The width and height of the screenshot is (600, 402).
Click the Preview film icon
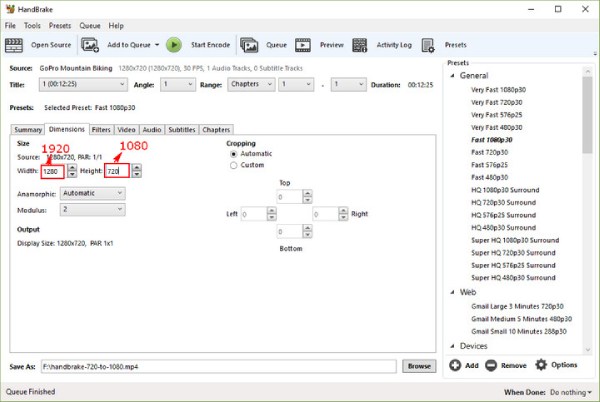303,45
